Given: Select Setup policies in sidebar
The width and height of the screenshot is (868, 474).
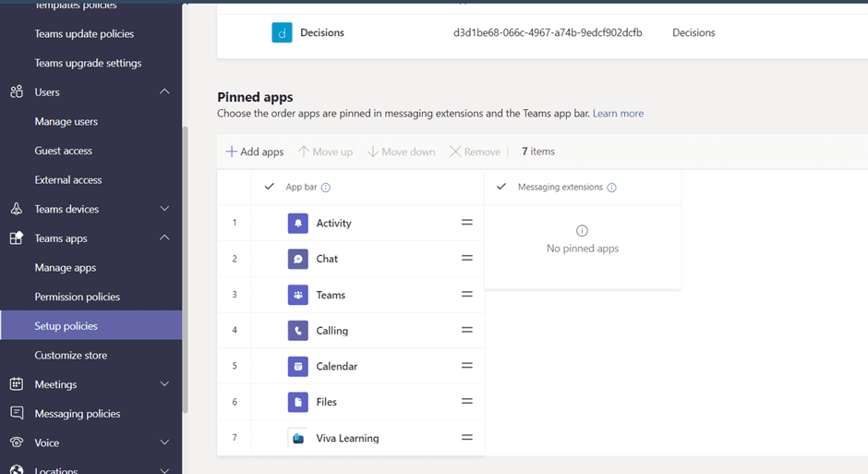Looking at the screenshot, I should [x=91, y=325].
